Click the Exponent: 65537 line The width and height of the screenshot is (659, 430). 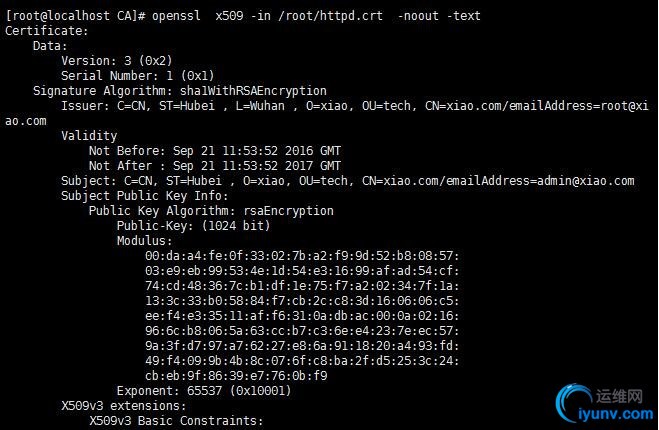point(204,391)
